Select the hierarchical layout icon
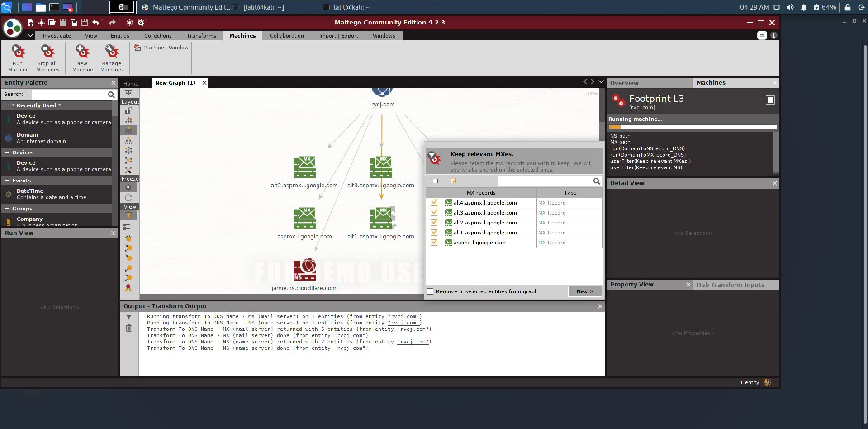This screenshot has height=429, width=868. pos(128,141)
